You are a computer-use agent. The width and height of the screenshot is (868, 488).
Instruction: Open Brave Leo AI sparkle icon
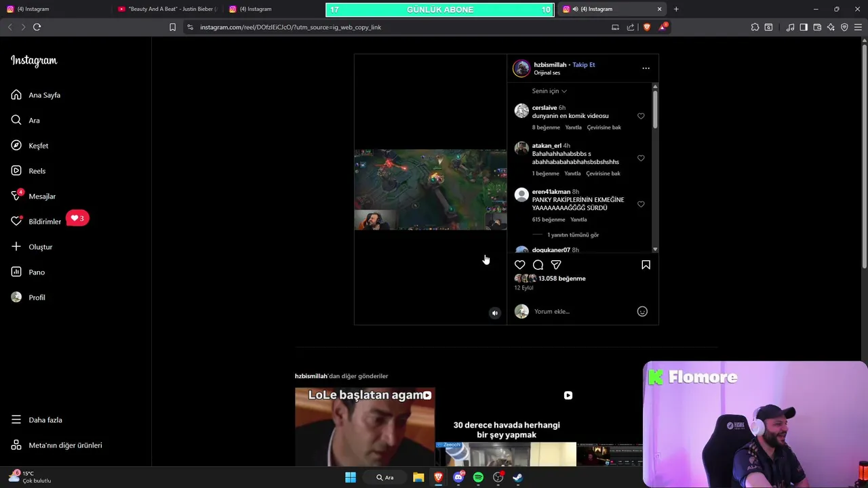[831, 27]
